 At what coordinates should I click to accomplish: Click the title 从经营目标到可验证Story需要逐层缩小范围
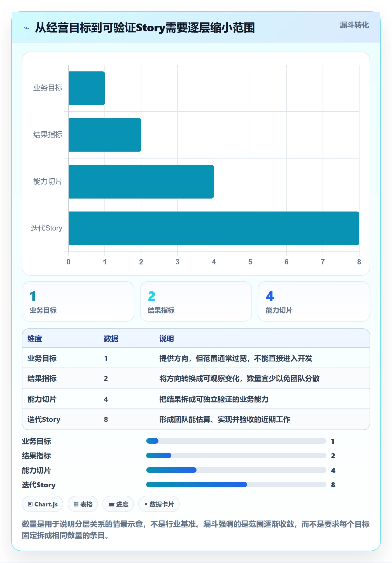click(x=145, y=28)
